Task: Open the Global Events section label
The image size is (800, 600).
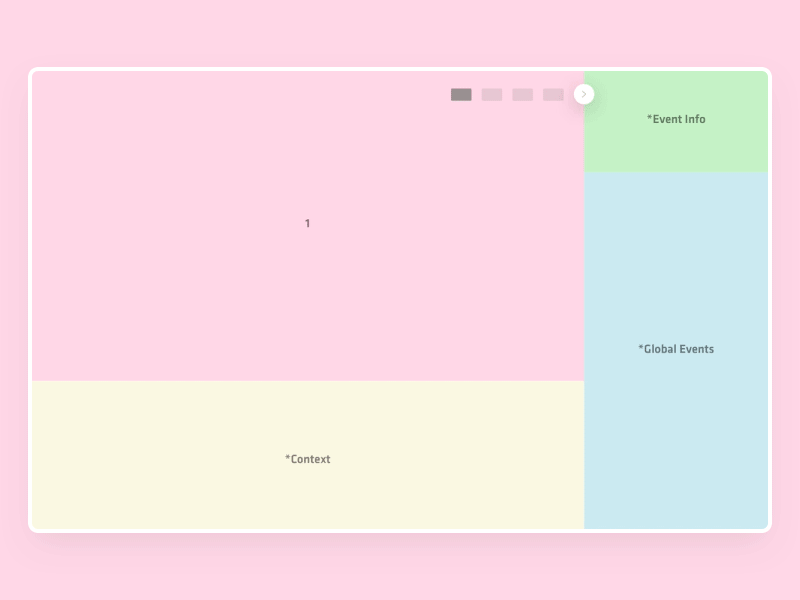Action: coord(675,349)
